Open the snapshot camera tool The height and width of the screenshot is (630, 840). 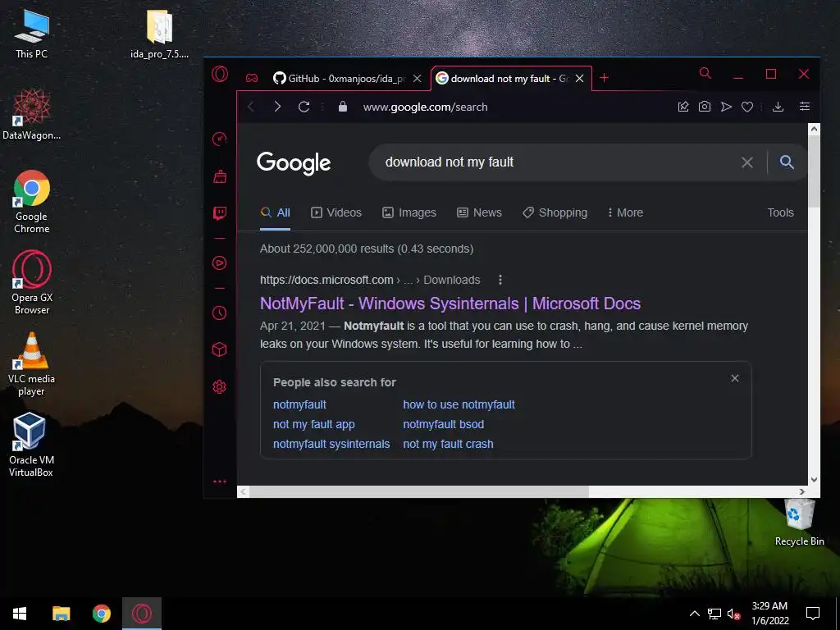click(705, 107)
